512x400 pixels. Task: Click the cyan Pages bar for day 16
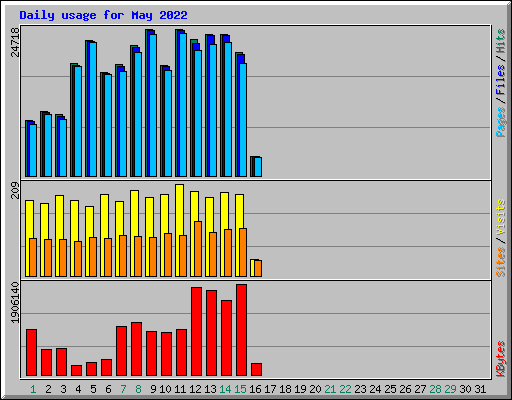pyautogui.click(x=258, y=167)
